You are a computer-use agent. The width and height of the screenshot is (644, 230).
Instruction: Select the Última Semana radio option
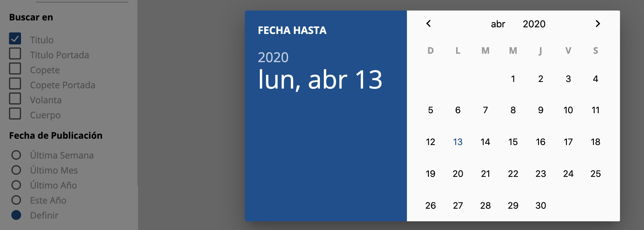point(16,155)
